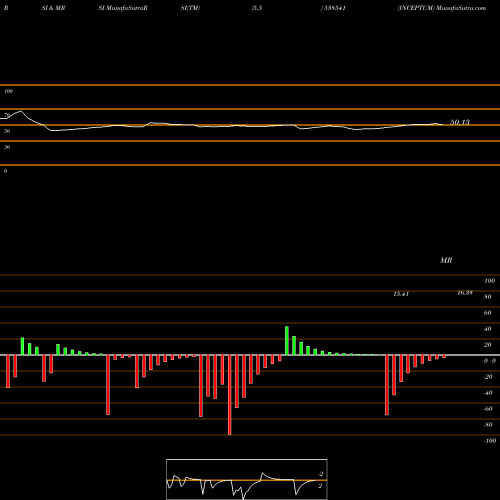Click the 16.38 value above the histogram
Screen dimensions: 500x500
click(465, 293)
